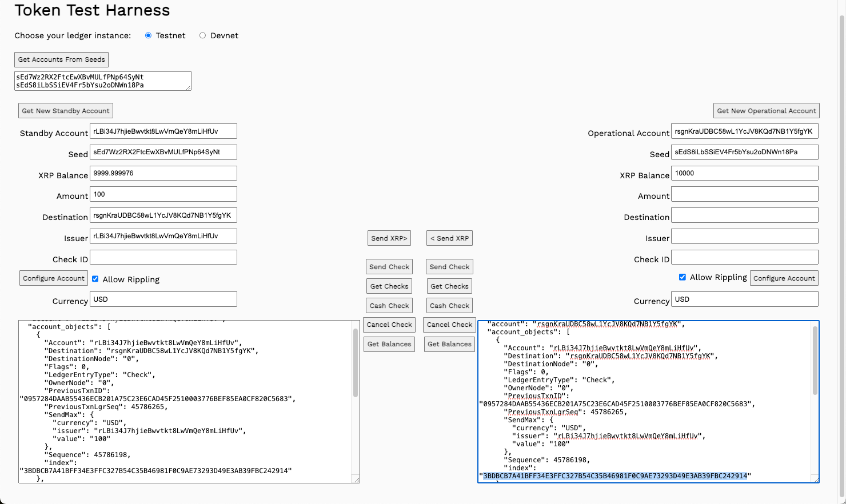Viewport: 846px width, 504px height.
Task: Click the left Cash Check button
Action: [x=389, y=306]
